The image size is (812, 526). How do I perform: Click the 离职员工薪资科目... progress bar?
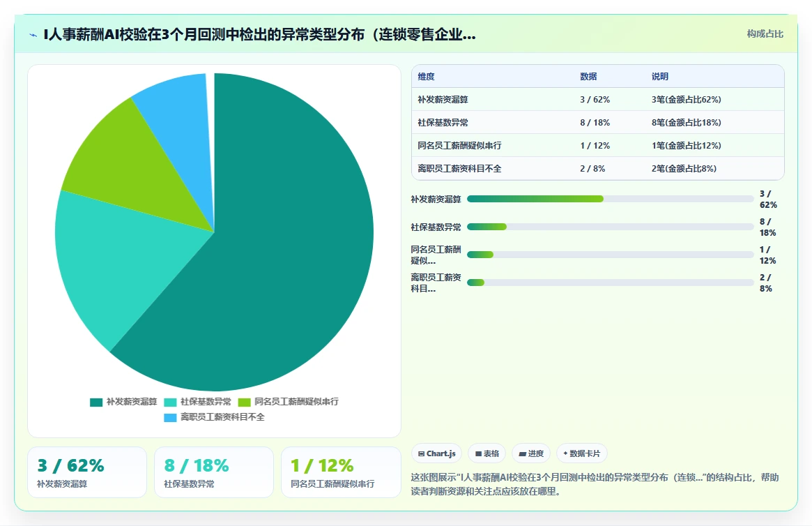coord(610,283)
